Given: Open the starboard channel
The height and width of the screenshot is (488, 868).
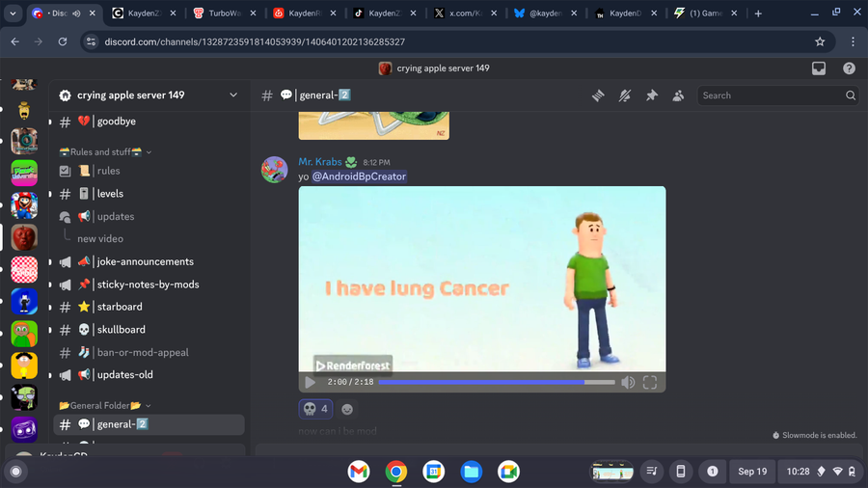Looking at the screenshot, I should 149,307.
